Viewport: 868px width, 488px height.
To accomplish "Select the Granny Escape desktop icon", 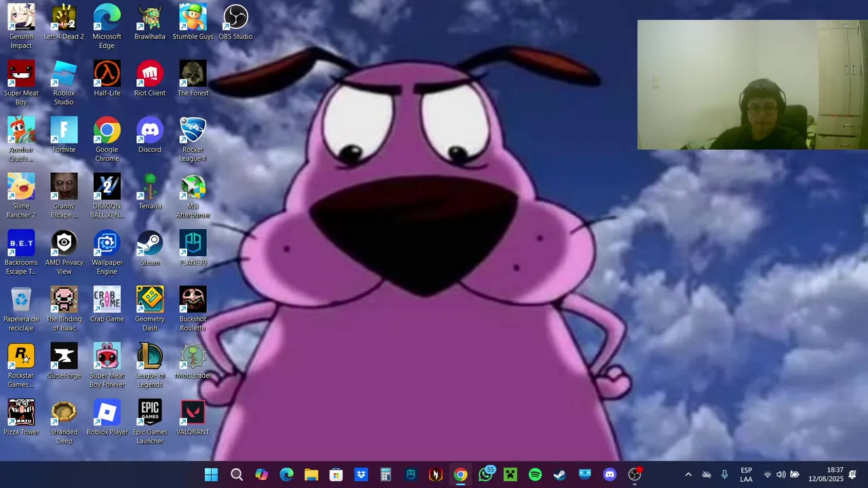I will tap(64, 197).
